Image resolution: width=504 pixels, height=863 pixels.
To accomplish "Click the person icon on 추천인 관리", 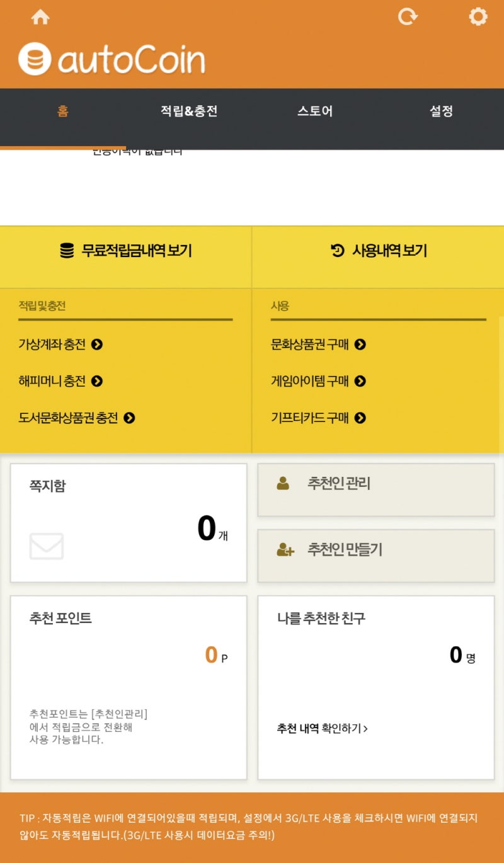I will click(285, 483).
